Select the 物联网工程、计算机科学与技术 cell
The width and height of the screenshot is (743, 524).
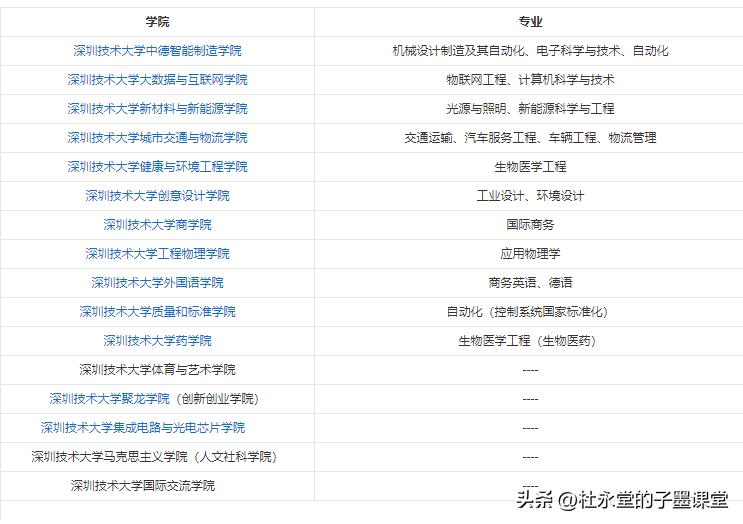530,80
